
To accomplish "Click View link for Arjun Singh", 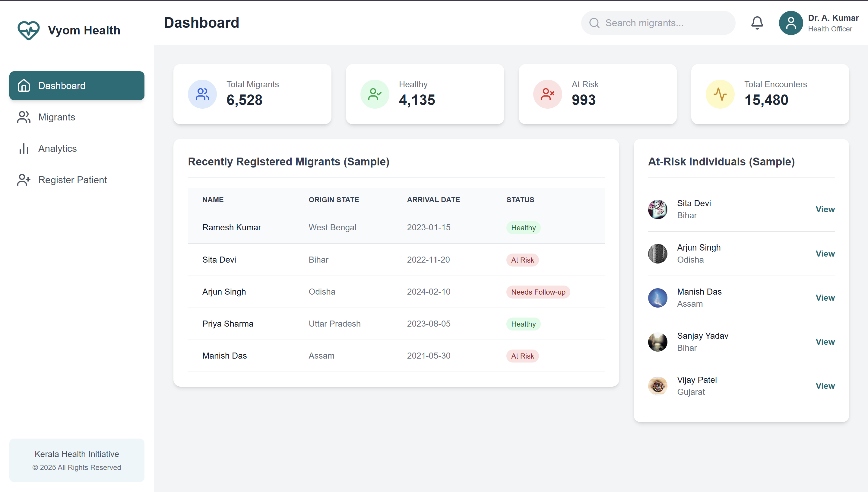I will (825, 254).
